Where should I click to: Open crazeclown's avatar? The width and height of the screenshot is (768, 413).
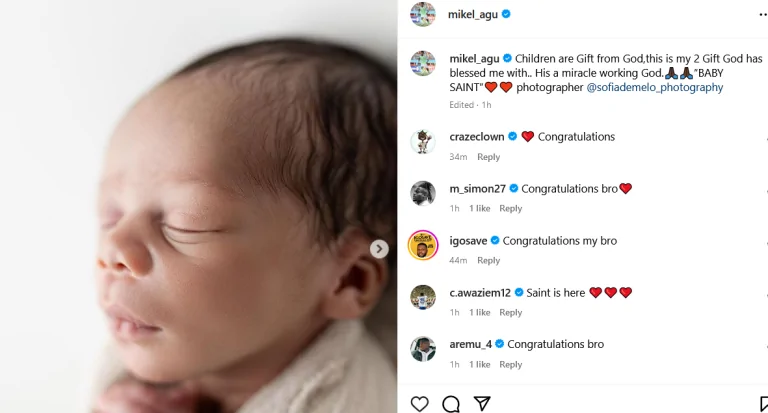(423, 141)
